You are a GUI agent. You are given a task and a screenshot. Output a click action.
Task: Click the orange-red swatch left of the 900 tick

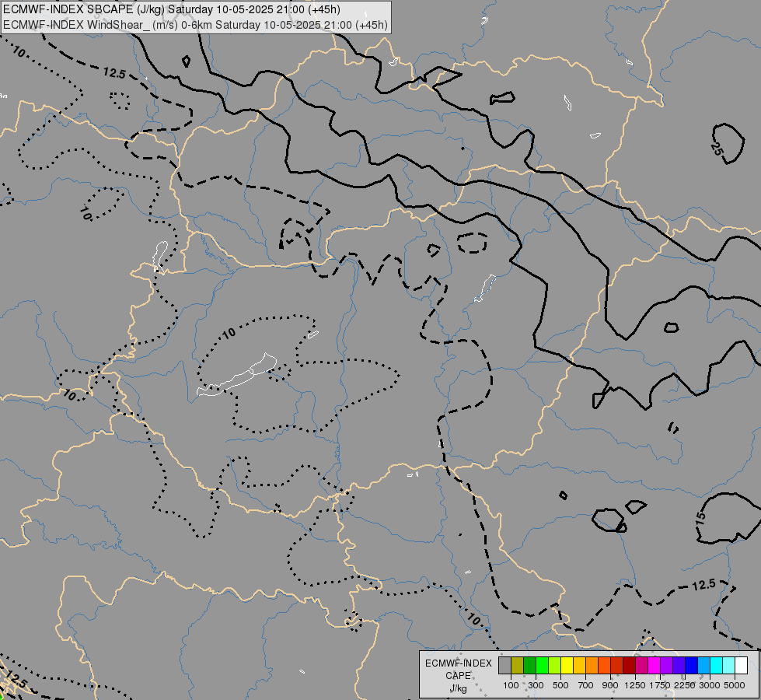coord(604,665)
